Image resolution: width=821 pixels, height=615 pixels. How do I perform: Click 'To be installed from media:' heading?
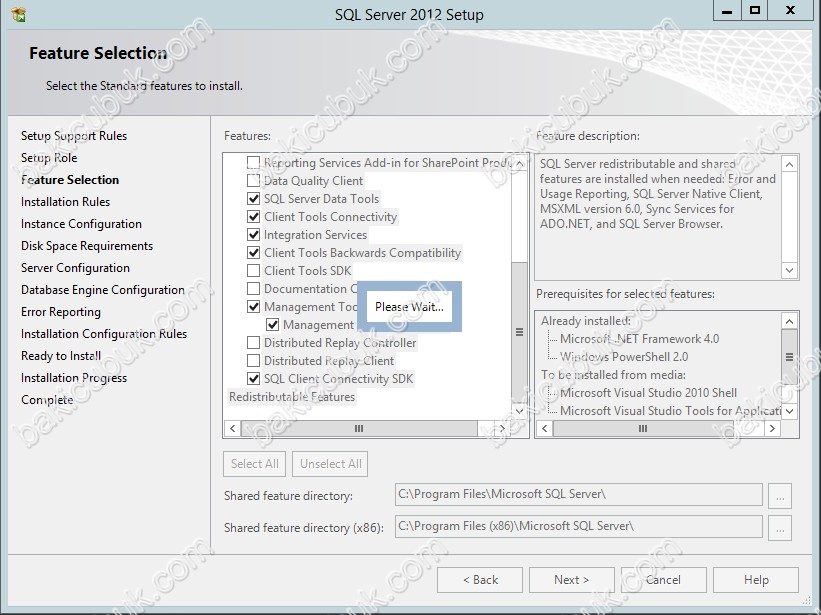point(614,375)
